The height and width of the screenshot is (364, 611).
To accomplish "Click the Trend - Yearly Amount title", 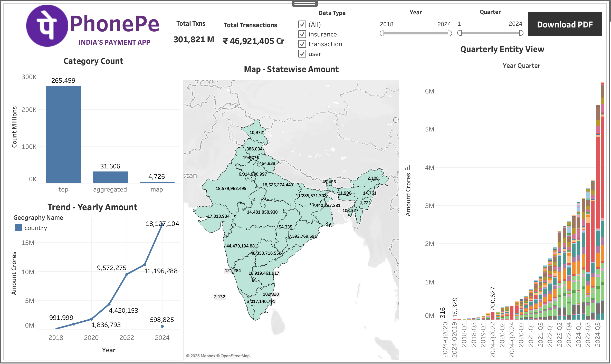I will pyautogui.click(x=92, y=207).
